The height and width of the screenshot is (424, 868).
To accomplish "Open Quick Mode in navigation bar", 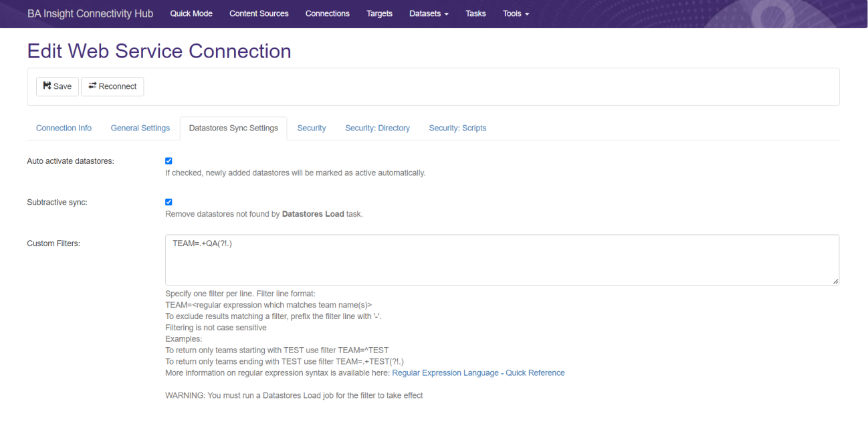I will pyautogui.click(x=191, y=13).
